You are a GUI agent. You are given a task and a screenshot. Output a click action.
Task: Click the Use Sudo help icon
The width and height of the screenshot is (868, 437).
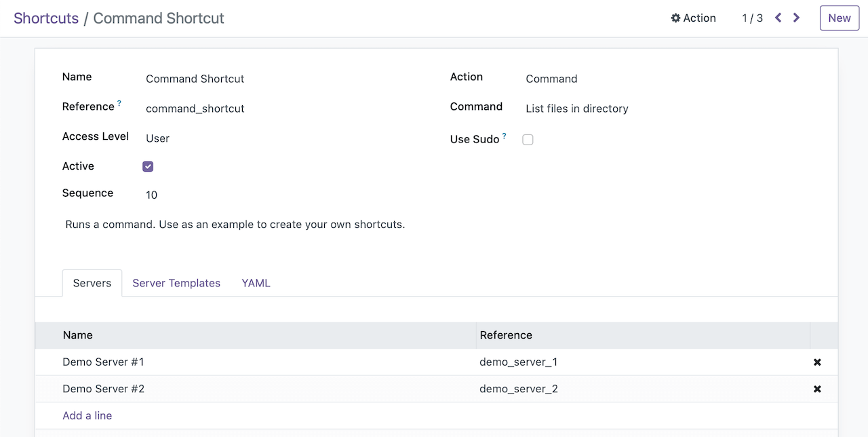point(505,135)
